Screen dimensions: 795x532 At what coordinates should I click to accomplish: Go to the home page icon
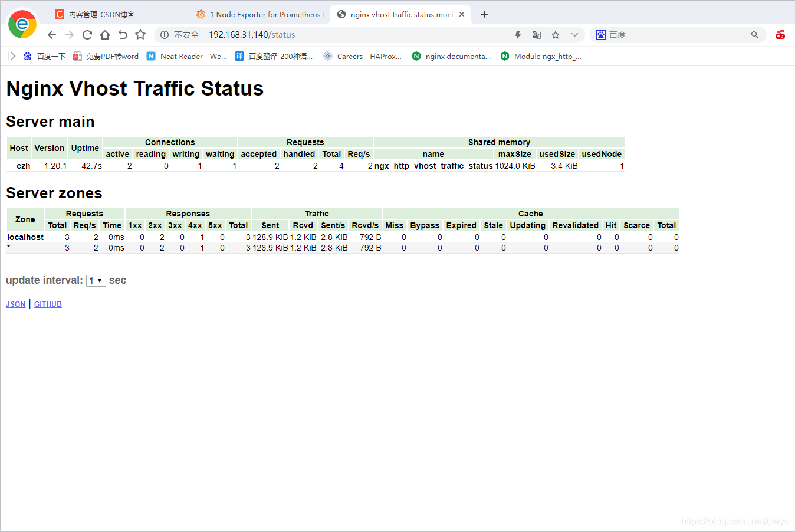105,35
